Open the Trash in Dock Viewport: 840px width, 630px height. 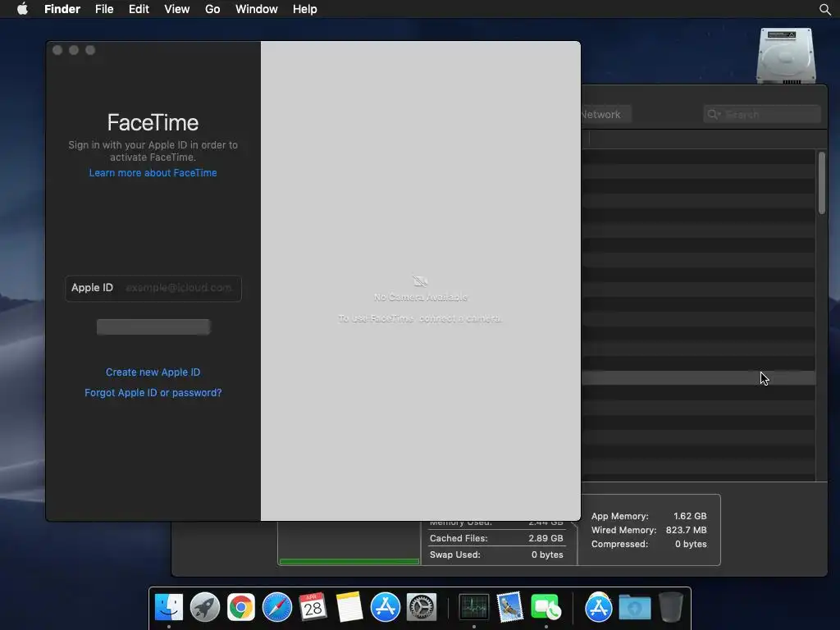point(670,607)
